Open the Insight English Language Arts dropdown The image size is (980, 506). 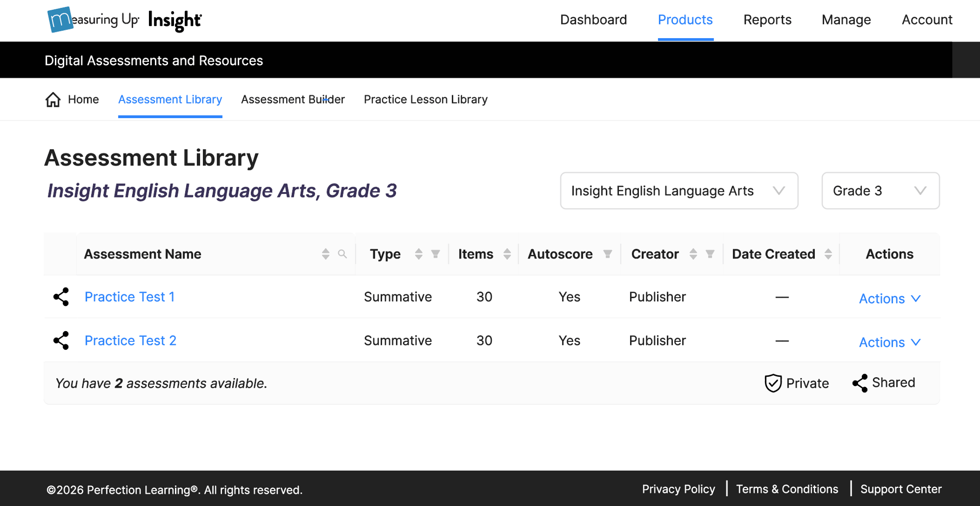click(679, 191)
